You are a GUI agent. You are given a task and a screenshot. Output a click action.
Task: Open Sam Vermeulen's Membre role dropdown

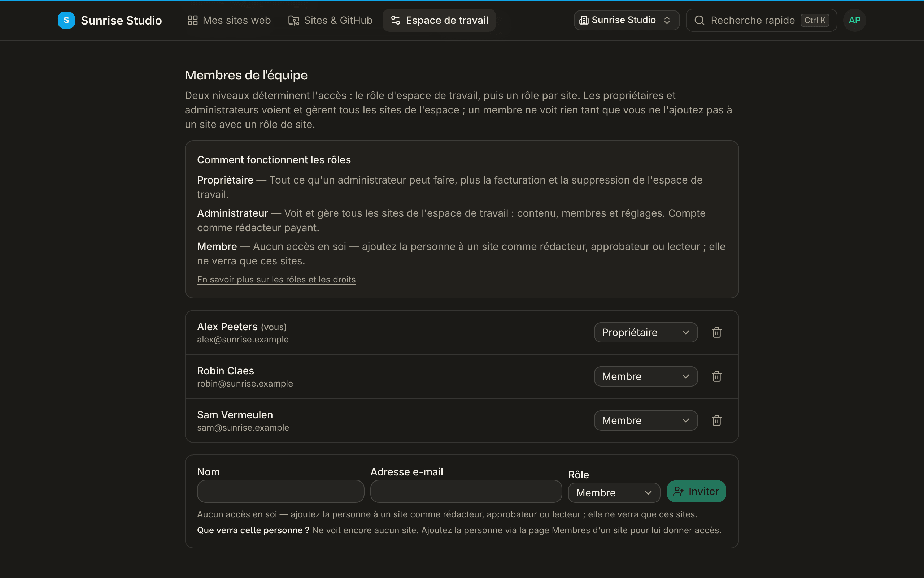point(646,420)
